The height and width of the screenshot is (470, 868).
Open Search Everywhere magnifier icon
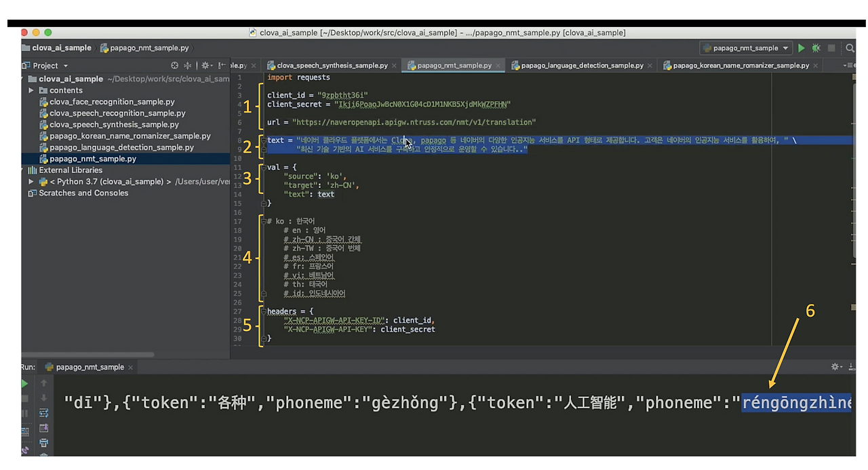pyautogui.click(x=850, y=48)
